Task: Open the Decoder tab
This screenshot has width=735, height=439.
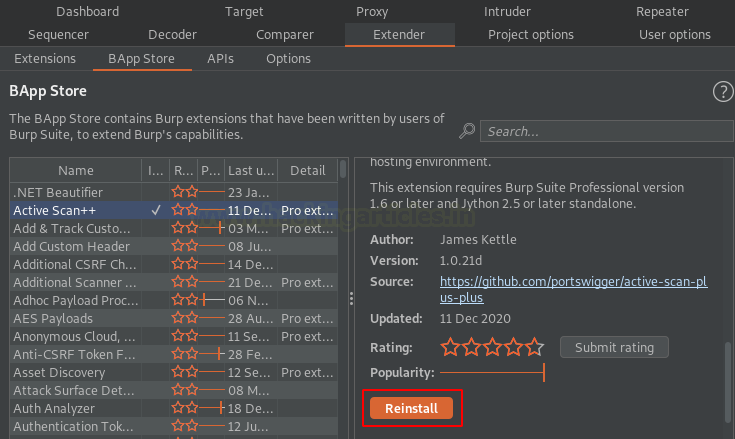Action: coord(172,35)
